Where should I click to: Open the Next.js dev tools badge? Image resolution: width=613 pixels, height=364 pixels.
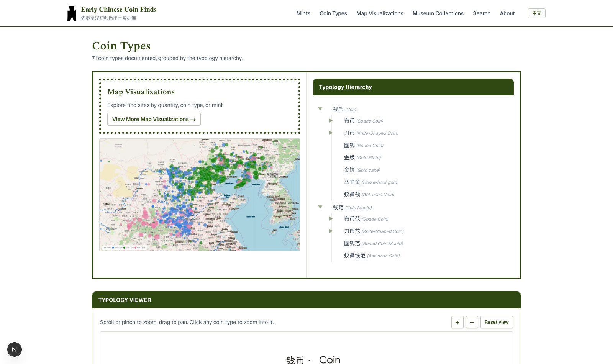[15, 349]
